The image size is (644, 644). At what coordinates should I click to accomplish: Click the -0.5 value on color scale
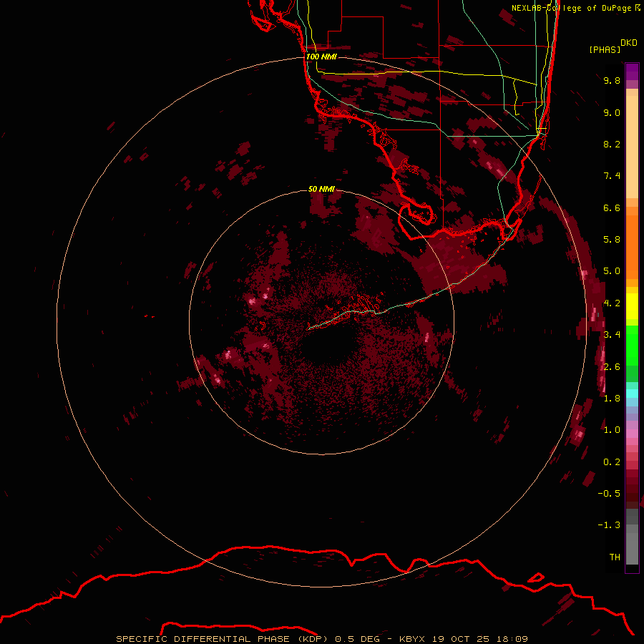coord(609,494)
